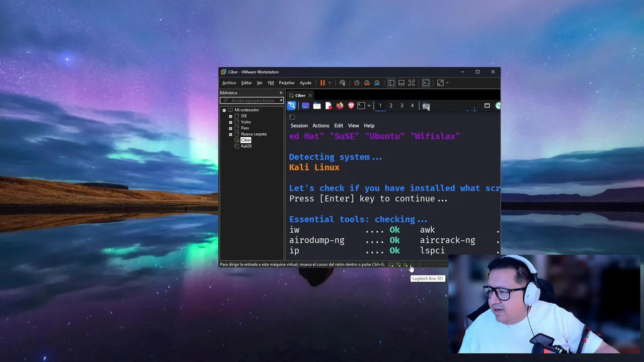Screen dimensions: 644x362
Task: Launch the text editor from Kali panel
Action: click(x=329, y=106)
